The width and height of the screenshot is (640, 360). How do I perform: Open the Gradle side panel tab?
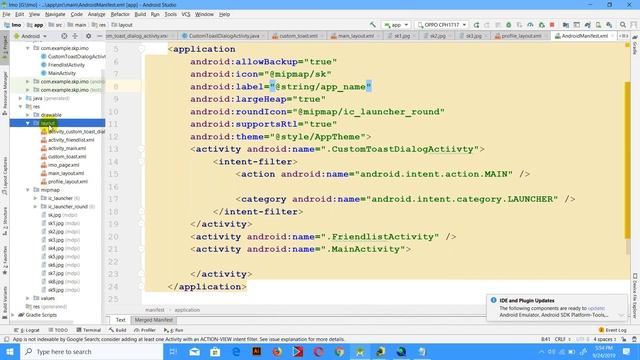[x=635, y=46]
